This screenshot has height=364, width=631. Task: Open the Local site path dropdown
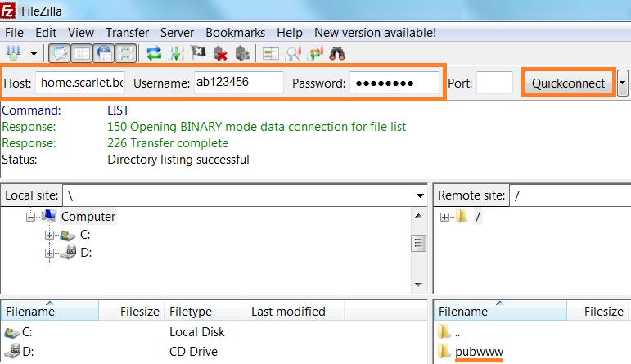pyautogui.click(x=420, y=195)
